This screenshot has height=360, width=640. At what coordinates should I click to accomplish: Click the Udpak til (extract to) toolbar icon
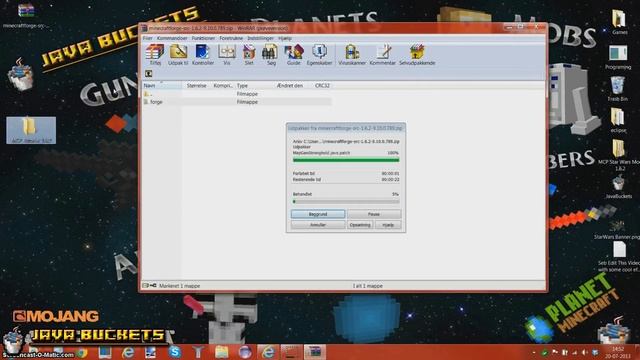coord(178,55)
